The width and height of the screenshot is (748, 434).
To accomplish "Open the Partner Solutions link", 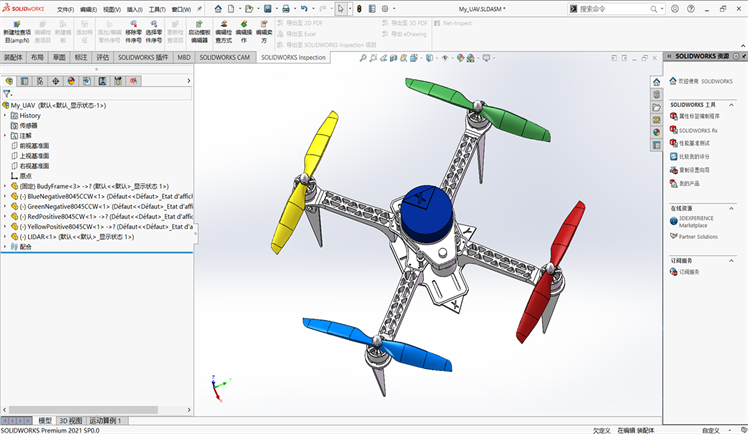I will (x=698, y=237).
